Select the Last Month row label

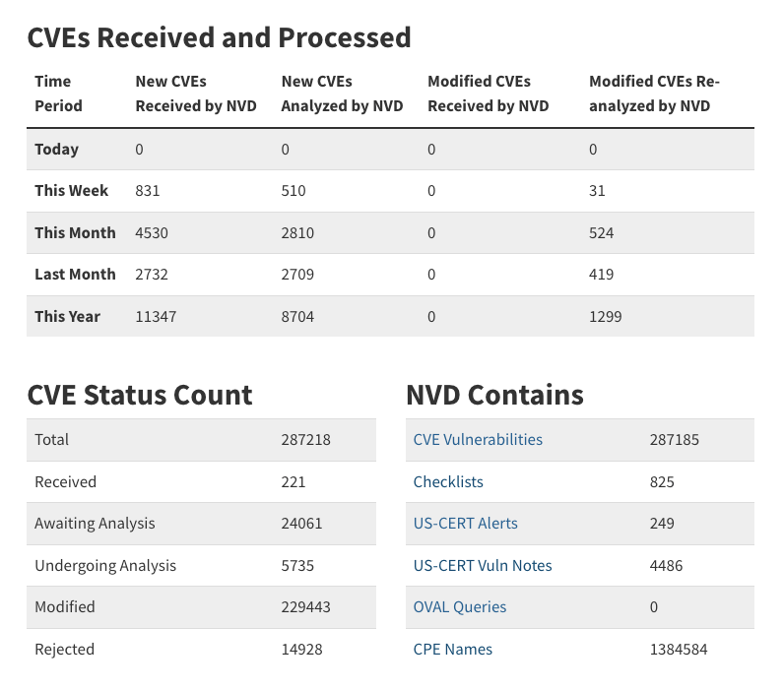(75, 275)
